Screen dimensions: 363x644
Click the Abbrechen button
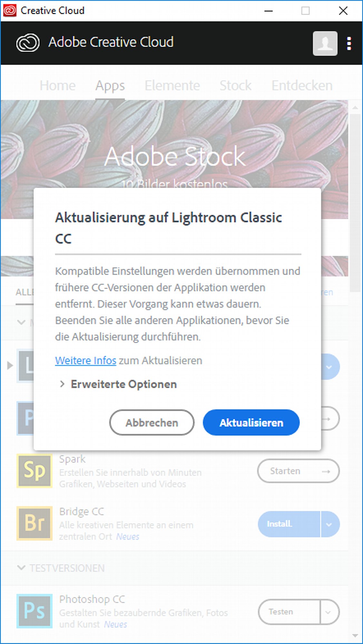click(152, 422)
